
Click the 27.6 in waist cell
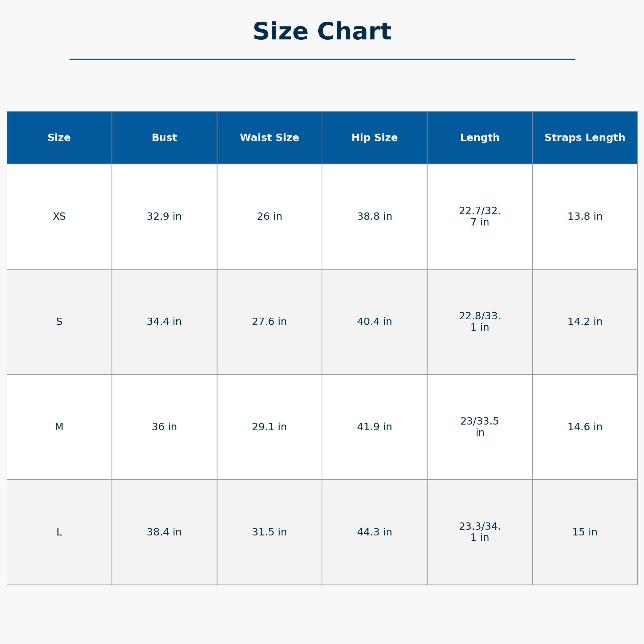[x=269, y=322]
